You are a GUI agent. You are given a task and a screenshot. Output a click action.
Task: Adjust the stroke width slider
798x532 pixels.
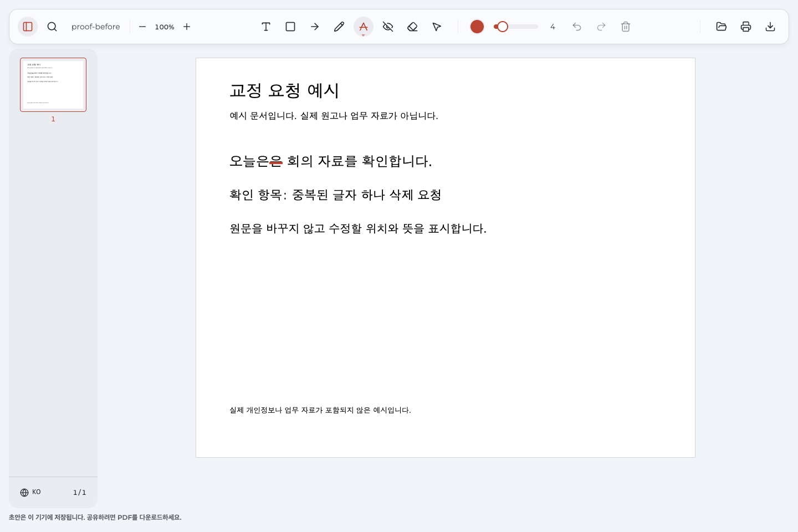click(516, 27)
